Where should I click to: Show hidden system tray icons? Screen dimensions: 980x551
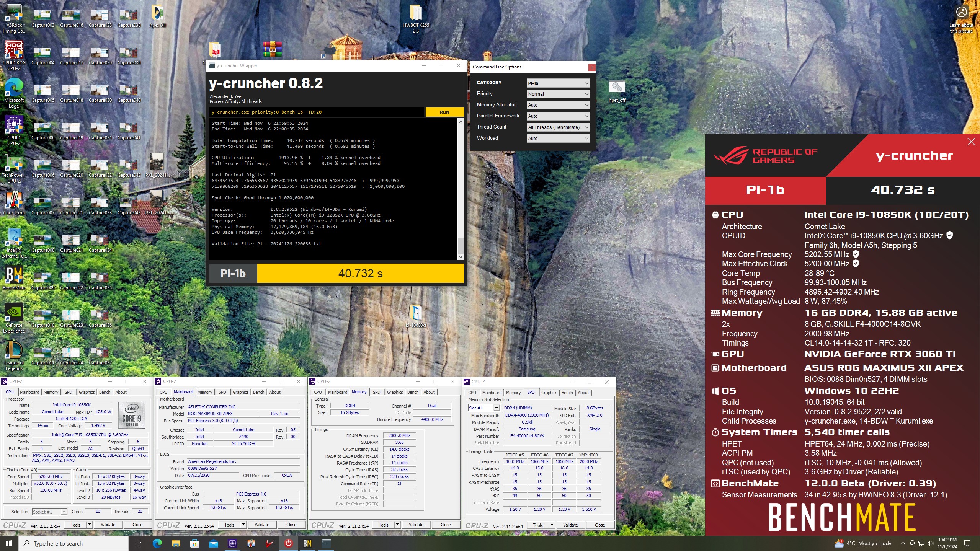[x=903, y=543]
